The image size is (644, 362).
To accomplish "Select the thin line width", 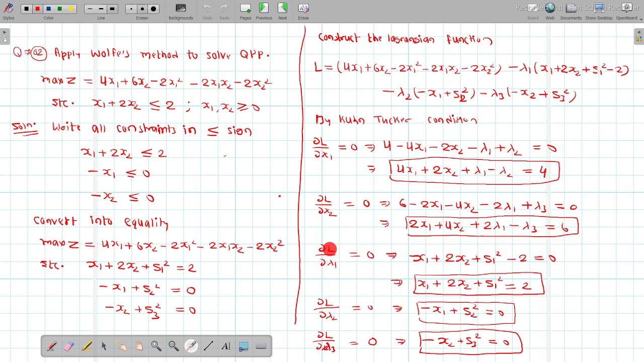I will coord(90,9).
